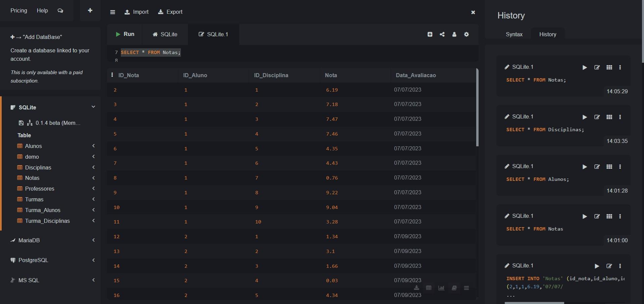Run the Disciplinas history query
This screenshot has width=644, height=304.
pyautogui.click(x=585, y=117)
